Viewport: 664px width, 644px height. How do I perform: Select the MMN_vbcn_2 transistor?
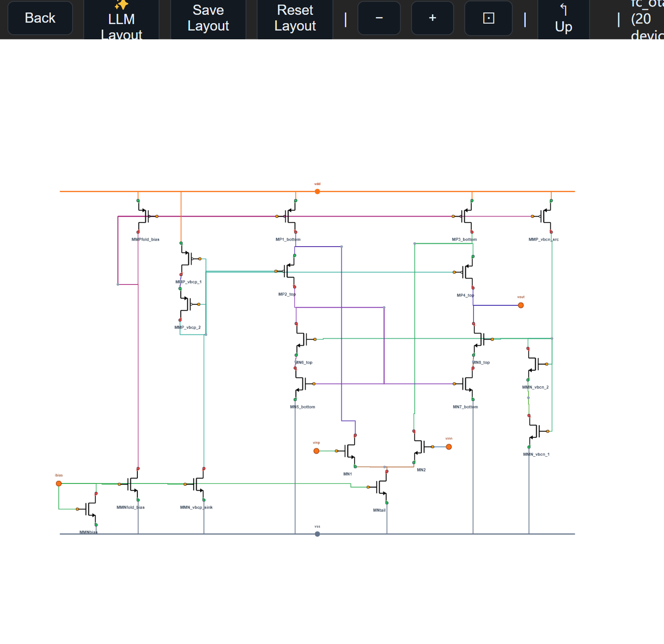coord(536,364)
